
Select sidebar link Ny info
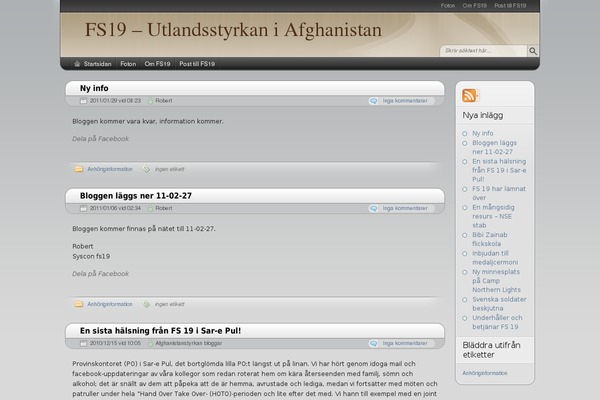[x=483, y=133]
